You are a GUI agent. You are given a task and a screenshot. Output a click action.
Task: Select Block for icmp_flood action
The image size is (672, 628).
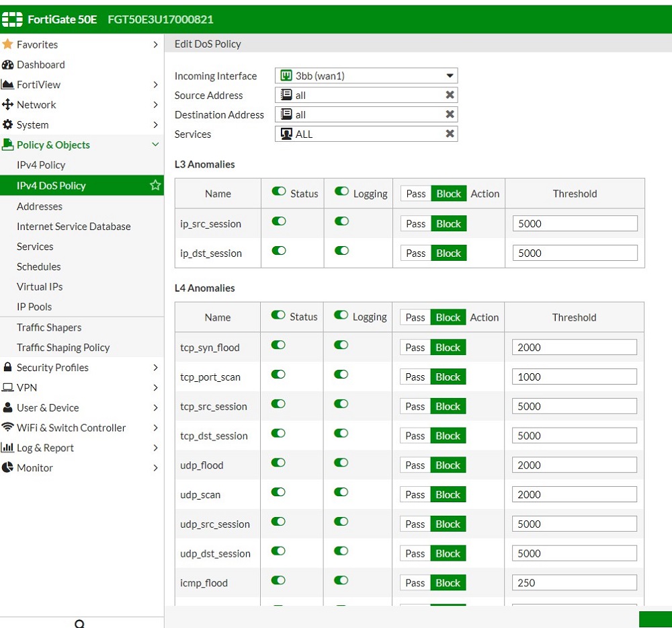click(x=448, y=583)
